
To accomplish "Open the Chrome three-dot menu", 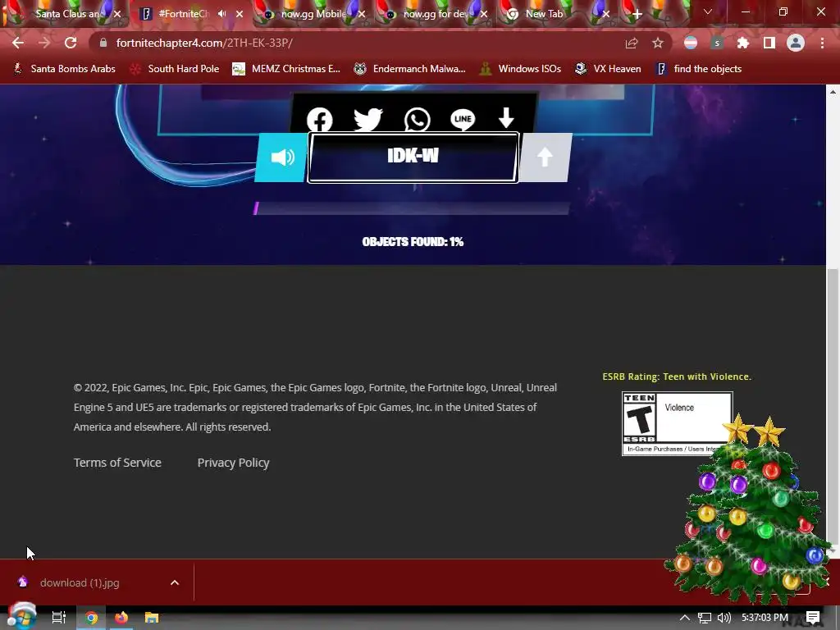I will tap(822, 43).
